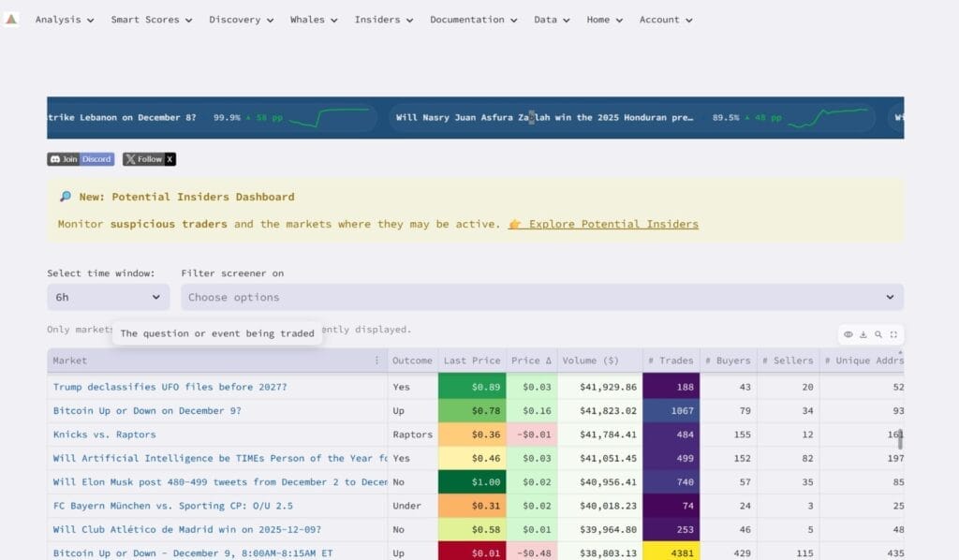959x560 pixels.
Task: Open the Knicks vs. Raptors market link
Action: tap(104, 435)
